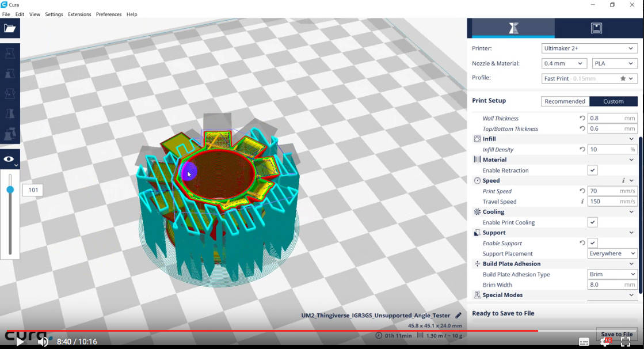644x349 pixels.
Task: Collapse the Build Plate Adhesion section chevron
Action: click(631, 264)
